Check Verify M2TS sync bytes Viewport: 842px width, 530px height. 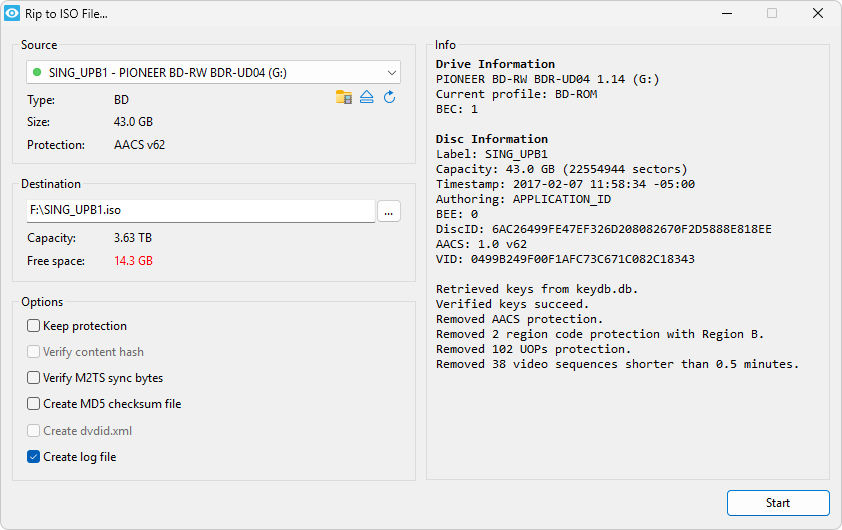(34, 378)
